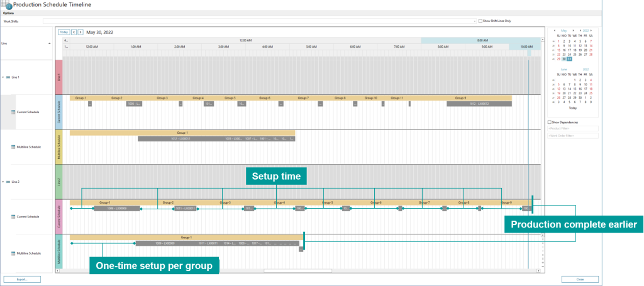Screen dimensions: 644x286
Task: Select the Line 2 Multiline Schedule calendar icon
Action: point(13,253)
